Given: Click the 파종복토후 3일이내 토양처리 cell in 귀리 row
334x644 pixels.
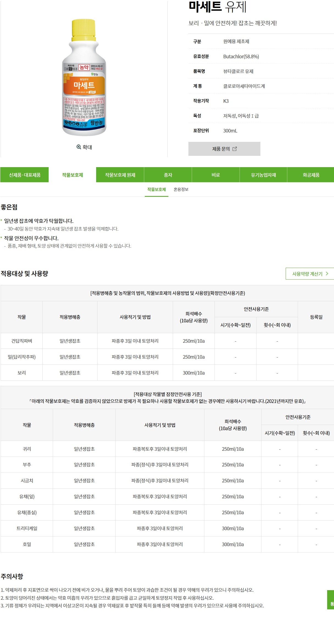Looking at the screenshot, I should pyautogui.click(x=160, y=449).
